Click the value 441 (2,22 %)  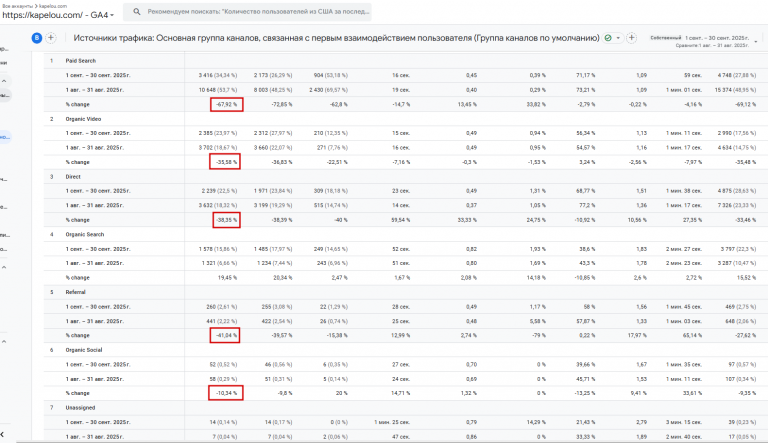pos(221,321)
